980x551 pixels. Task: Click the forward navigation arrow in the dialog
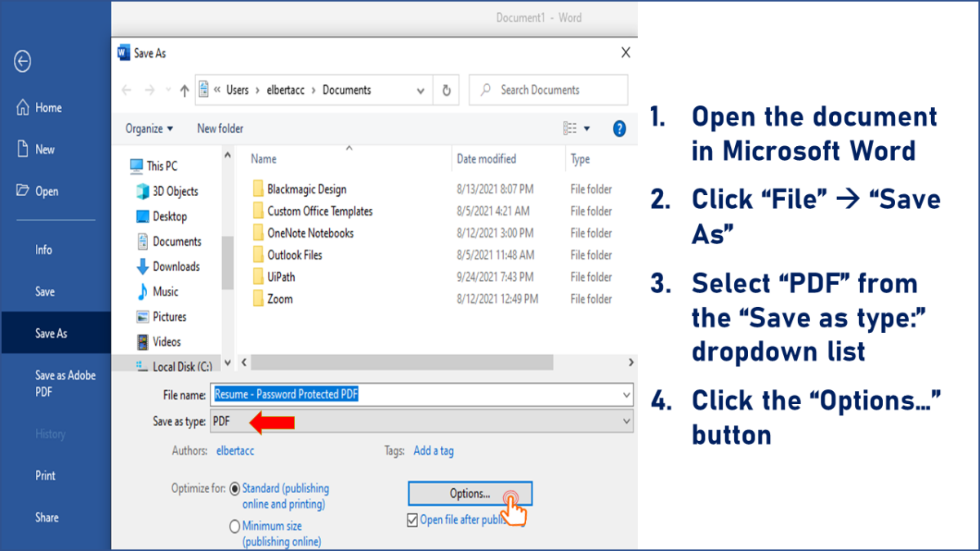[x=148, y=90]
